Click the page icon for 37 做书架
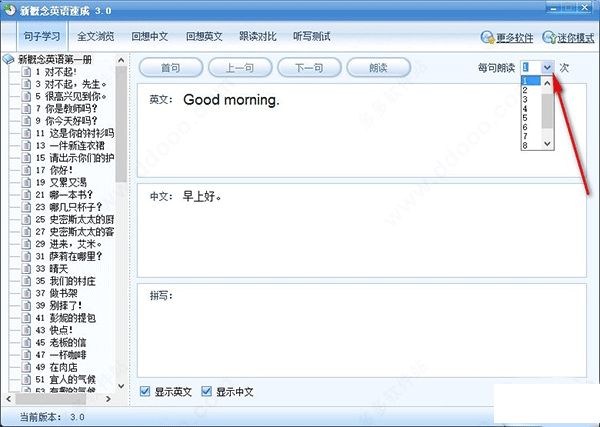Image resolution: width=600 pixels, height=427 pixels. (26, 293)
